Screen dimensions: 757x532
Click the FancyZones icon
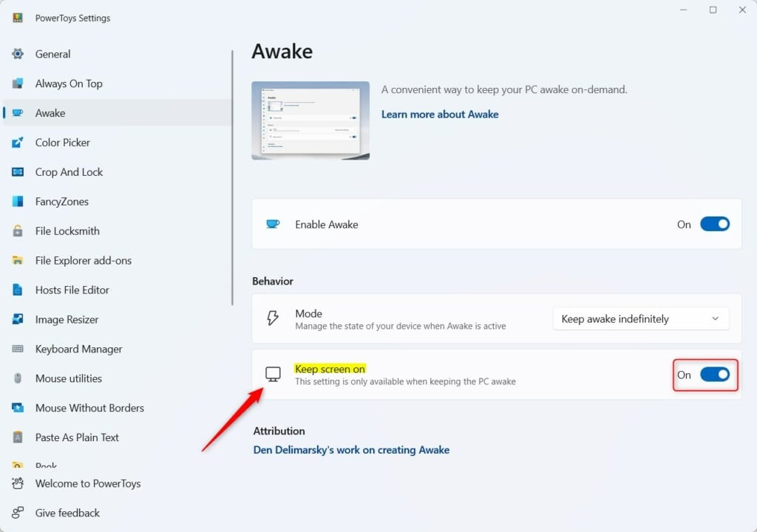18,201
